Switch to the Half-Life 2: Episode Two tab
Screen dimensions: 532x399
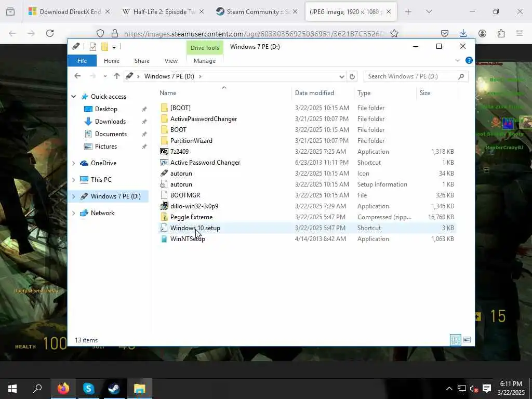(163, 12)
